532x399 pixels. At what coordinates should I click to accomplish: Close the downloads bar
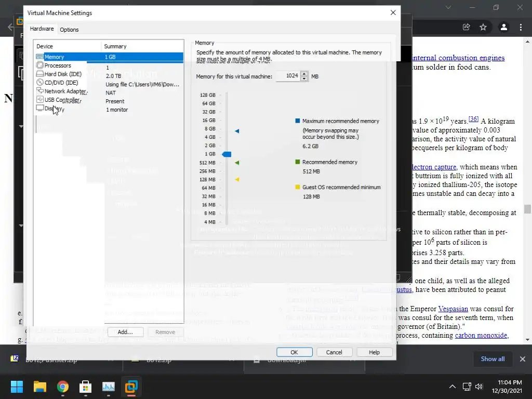pos(523,359)
